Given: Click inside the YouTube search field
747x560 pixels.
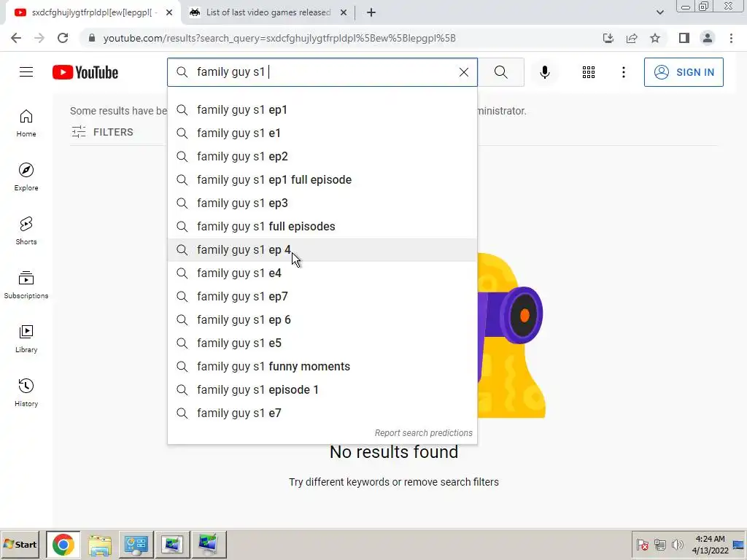Looking at the screenshot, I should [324, 72].
